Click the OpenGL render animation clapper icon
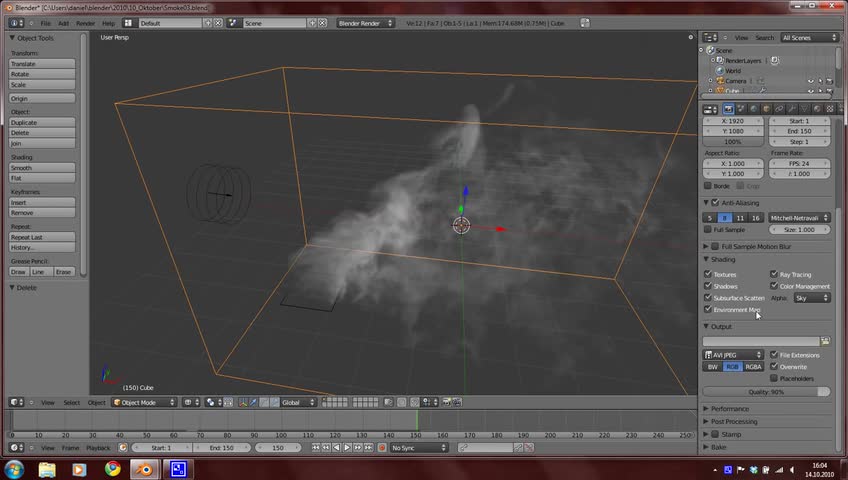This screenshot has width=848, height=480. [x=457, y=402]
